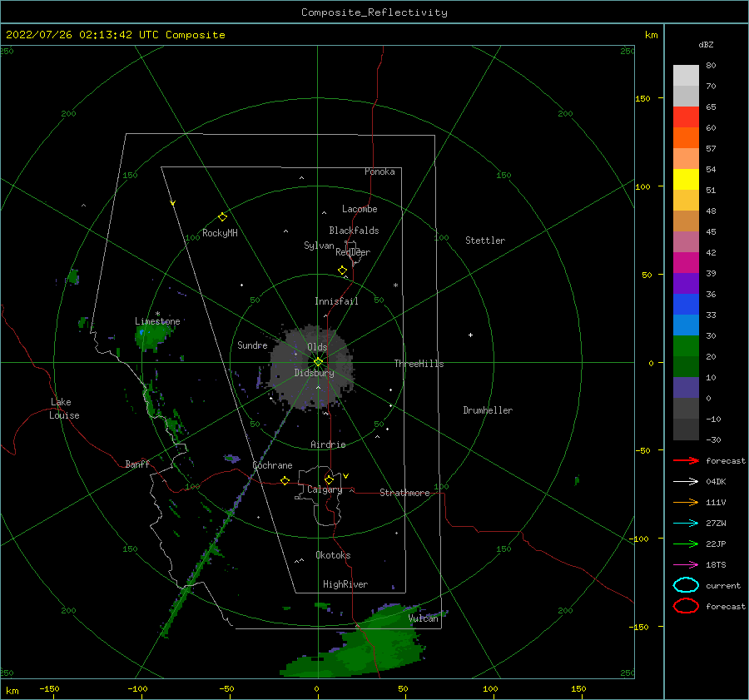This screenshot has width=749, height=700.
Task: Click the green 22JP arrow in legend
Action: [x=686, y=544]
